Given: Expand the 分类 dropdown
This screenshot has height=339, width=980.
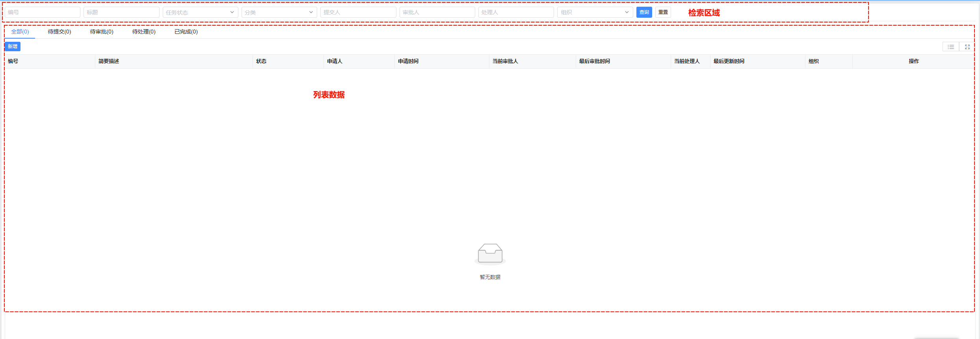Looking at the screenshot, I should coord(279,12).
